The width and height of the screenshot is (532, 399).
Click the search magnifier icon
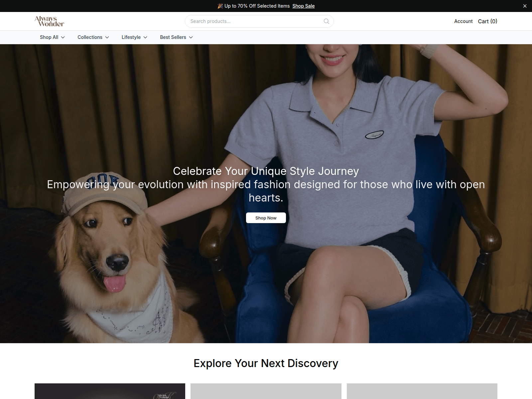(x=327, y=21)
